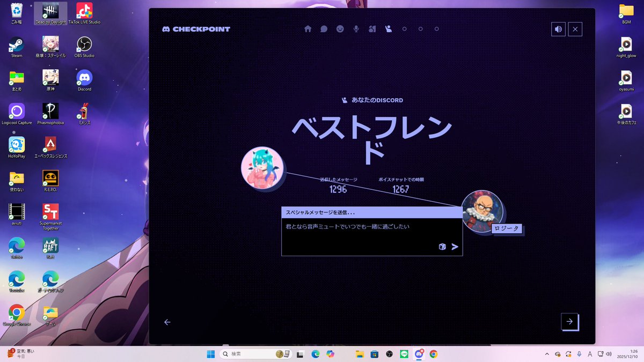Open the volume control in system tray

[x=608, y=354]
